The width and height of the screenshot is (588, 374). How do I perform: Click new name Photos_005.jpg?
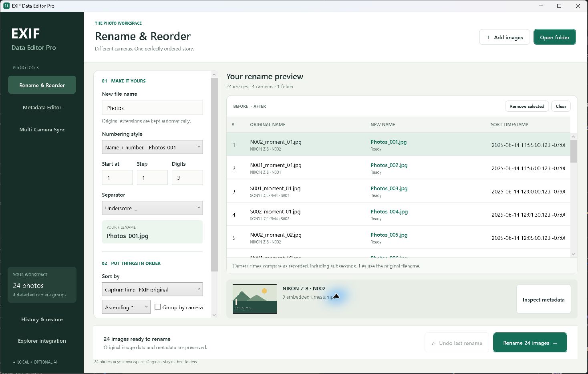389,235
